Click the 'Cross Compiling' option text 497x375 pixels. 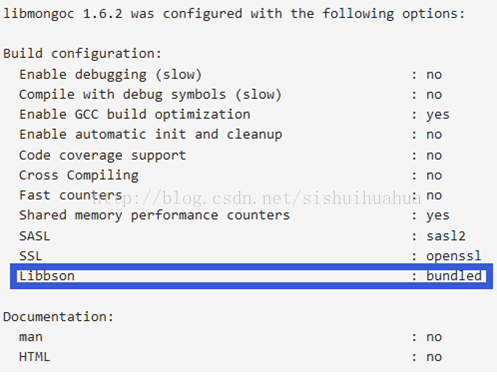click(x=79, y=176)
